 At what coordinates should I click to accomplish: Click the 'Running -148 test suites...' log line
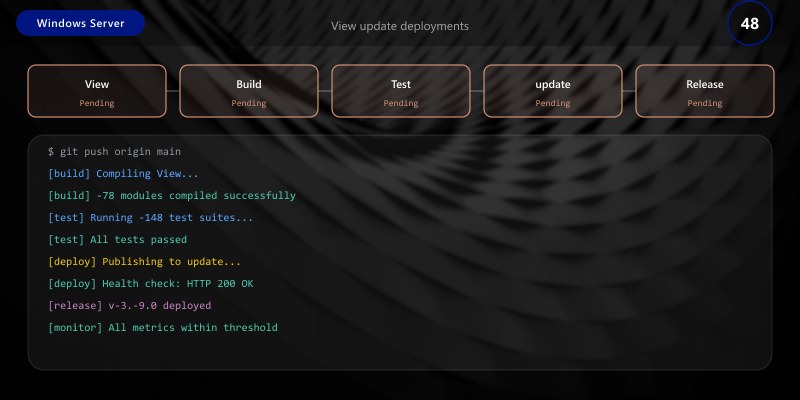pos(151,217)
